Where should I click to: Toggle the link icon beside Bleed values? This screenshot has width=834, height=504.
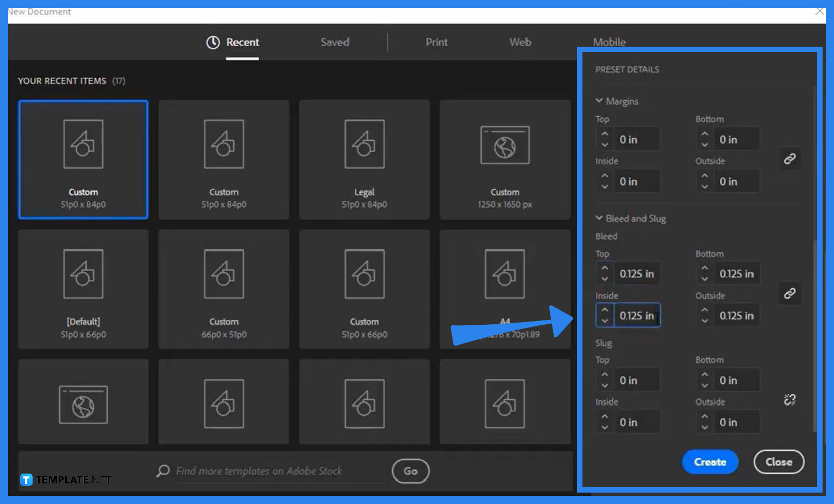(x=790, y=293)
